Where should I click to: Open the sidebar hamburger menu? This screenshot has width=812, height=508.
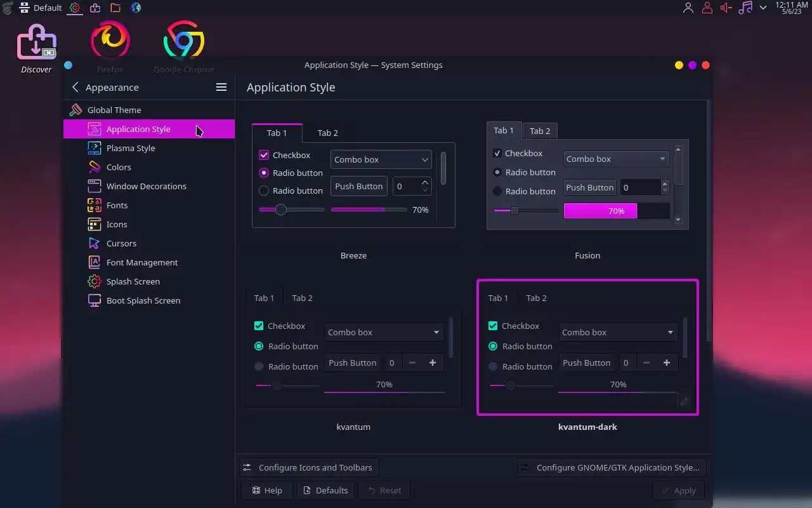tap(221, 87)
